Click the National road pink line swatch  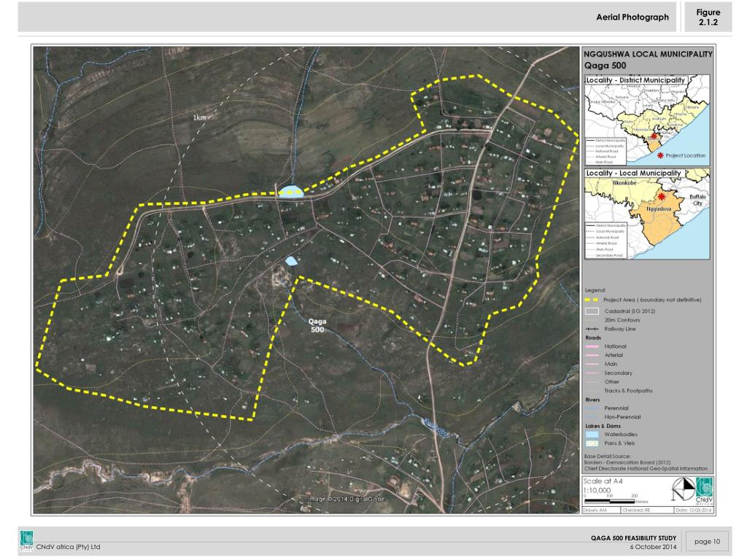(x=592, y=346)
